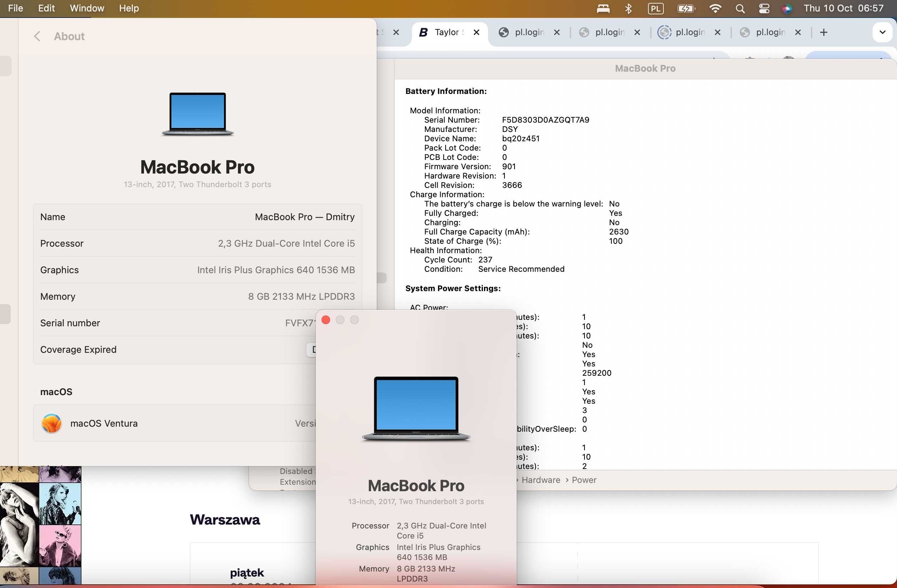Open the Bluetooth menu bar icon

628,8
